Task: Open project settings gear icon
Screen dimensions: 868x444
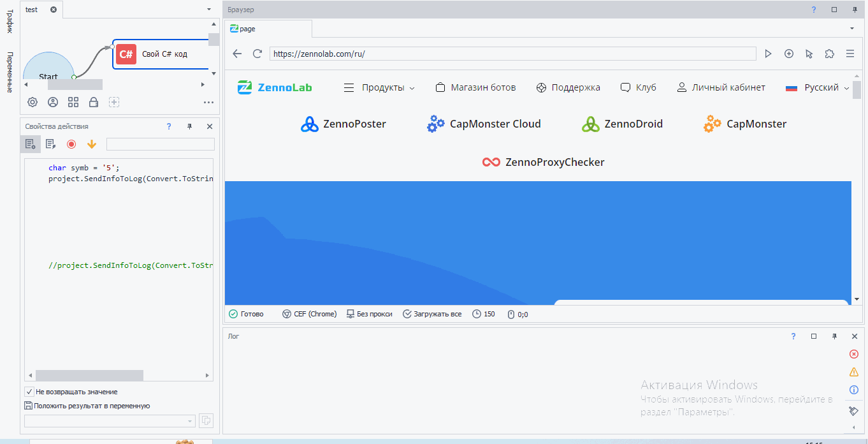Action: pos(33,102)
